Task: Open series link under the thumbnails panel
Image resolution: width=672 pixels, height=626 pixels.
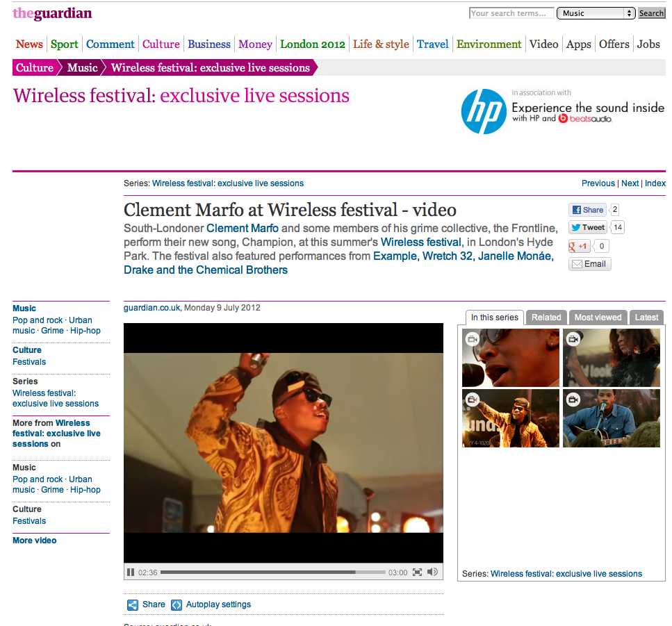Action: point(566,574)
